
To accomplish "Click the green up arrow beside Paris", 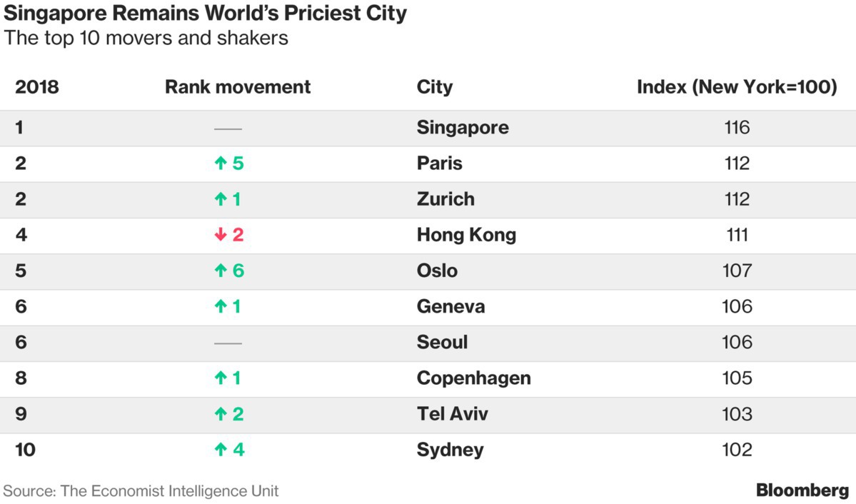I will click(x=221, y=163).
